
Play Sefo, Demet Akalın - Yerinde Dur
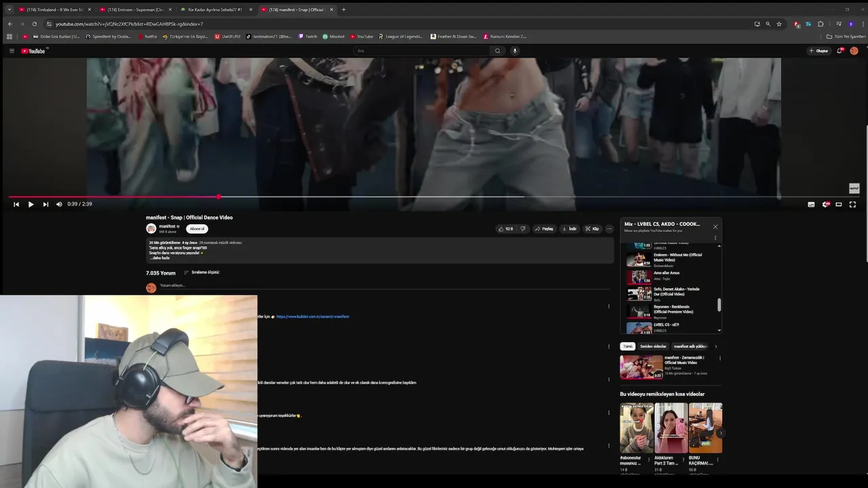[671, 293]
